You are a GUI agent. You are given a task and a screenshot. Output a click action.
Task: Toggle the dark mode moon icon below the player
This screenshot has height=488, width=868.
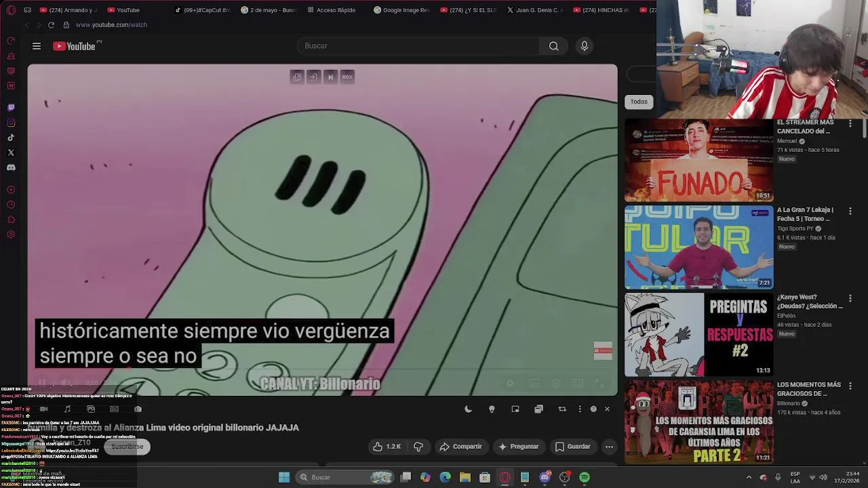[x=468, y=409]
